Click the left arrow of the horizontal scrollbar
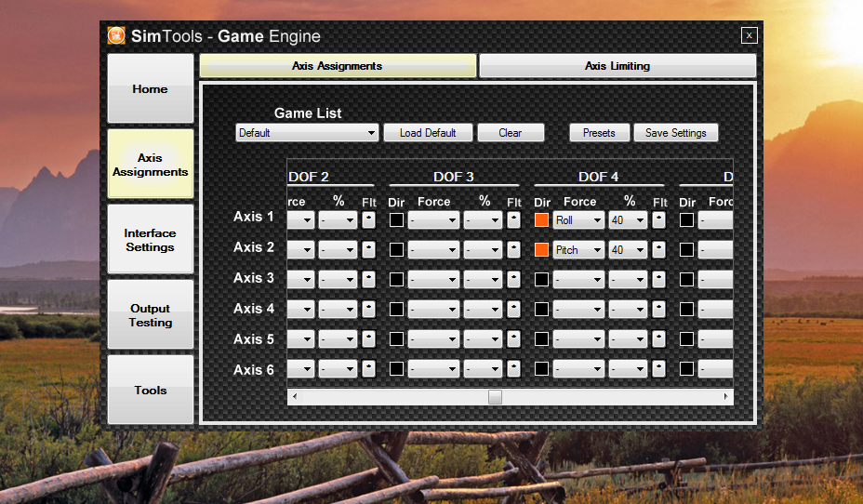Screen dimensions: 863x504 pos(295,397)
